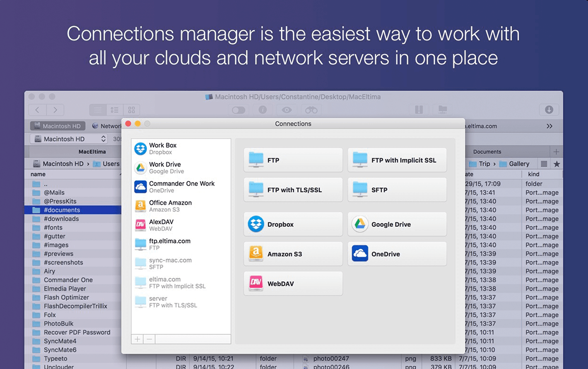Open the Work Drive Google Drive connection
The image size is (588, 369).
point(181,168)
